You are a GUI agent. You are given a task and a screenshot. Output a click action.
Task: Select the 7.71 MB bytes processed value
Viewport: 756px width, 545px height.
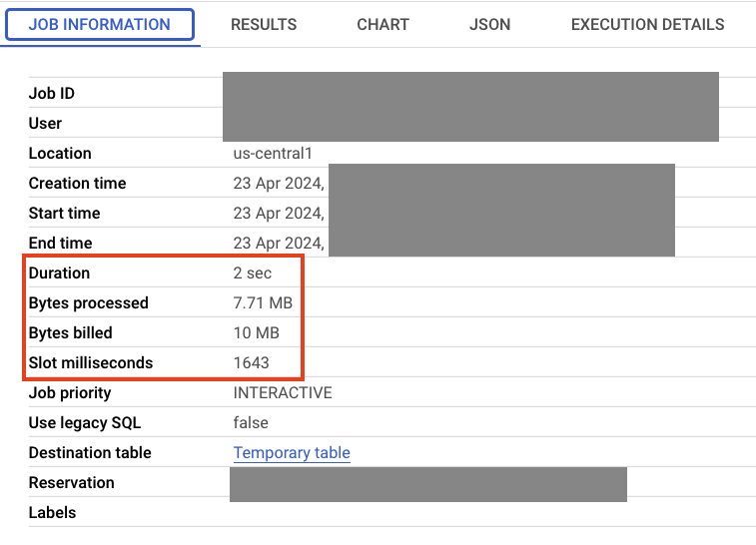tap(263, 303)
